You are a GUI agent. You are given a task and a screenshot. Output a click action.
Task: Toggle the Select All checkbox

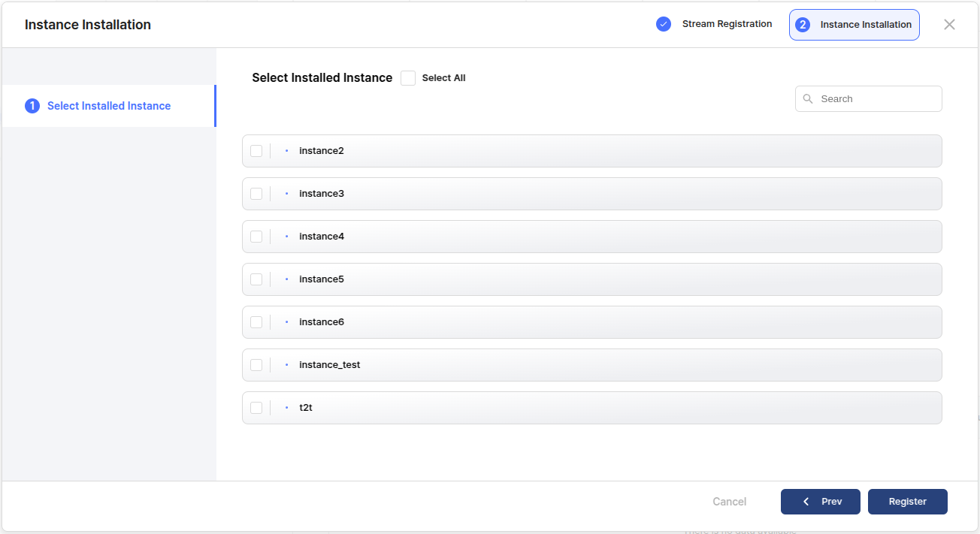(x=408, y=78)
